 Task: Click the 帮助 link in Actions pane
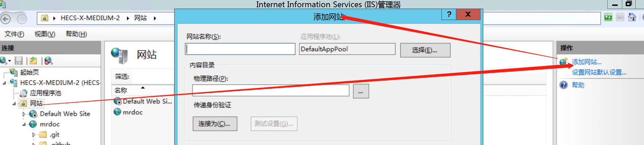[578, 85]
